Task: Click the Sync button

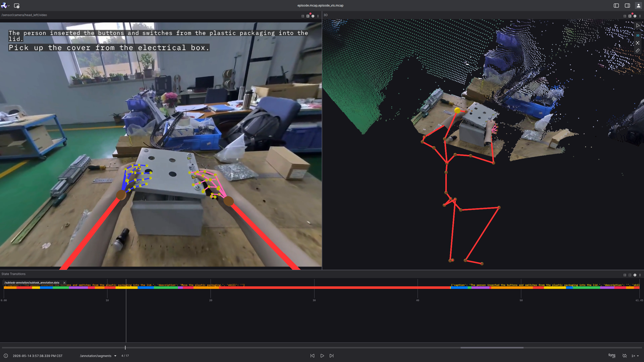Action: click(x=612, y=356)
